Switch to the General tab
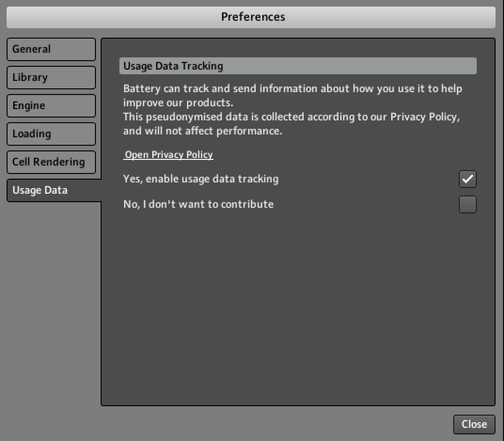This screenshot has height=441, width=504. click(51, 49)
